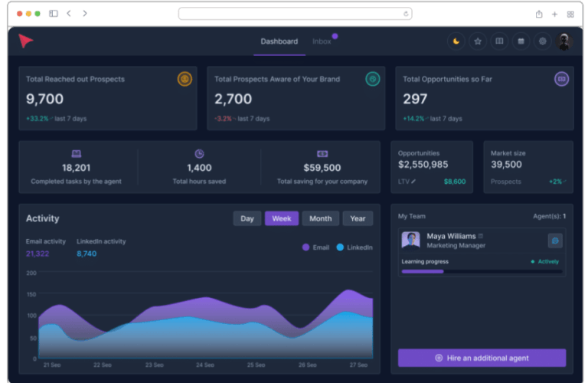
Task: Select the Dashboard tab
Action: (279, 41)
